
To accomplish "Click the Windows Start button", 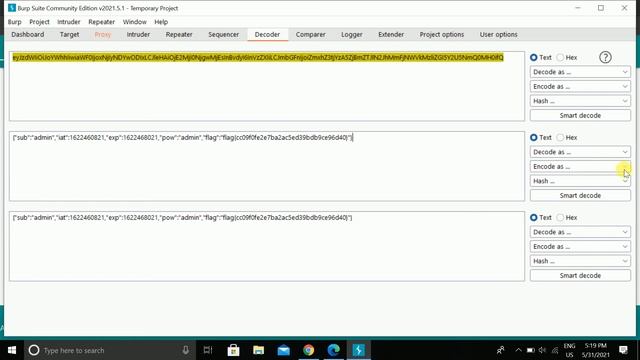I will point(12,350).
